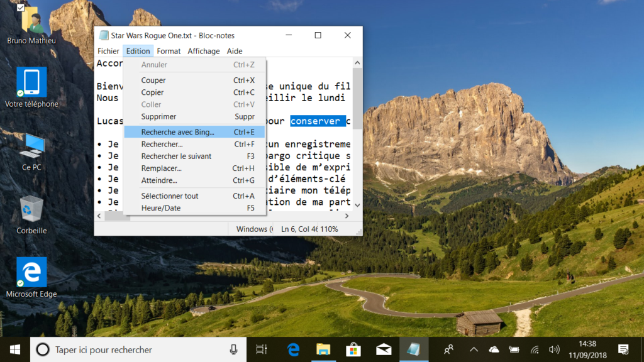644x362 pixels.
Task: Open the Ce PC desktop icon
Action: point(31,152)
